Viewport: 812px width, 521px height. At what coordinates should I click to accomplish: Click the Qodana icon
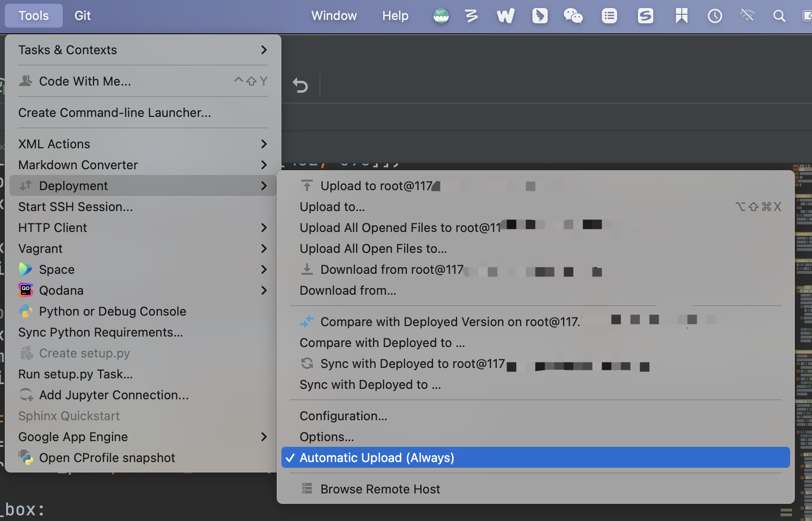pyautogui.click(x=26, y=290)
